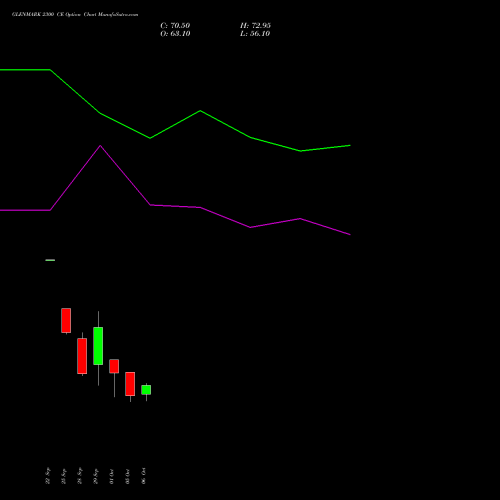Click the low value L: 56.10
The width and height of the screenshot is (500, 500).
click(x=255, y=34)
